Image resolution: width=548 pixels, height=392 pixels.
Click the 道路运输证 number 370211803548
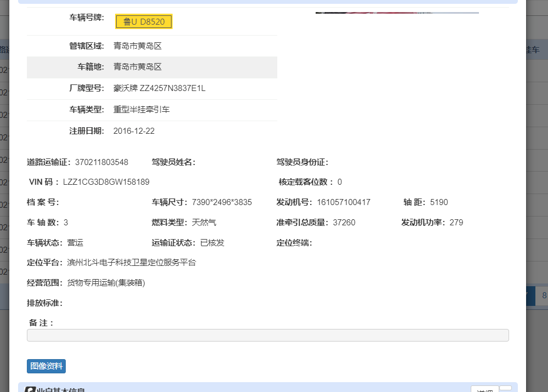pos(101,162)
